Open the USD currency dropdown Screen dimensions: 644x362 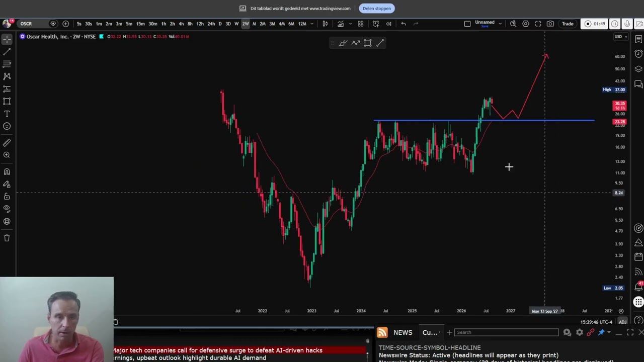tap(621, 37)
